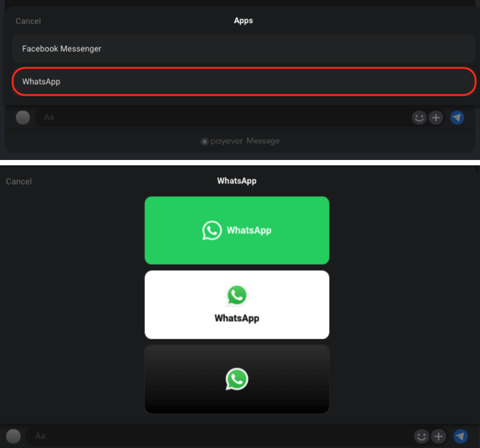
Task: Click the emoji icon in the upper message bar
Action: (419, 117)
